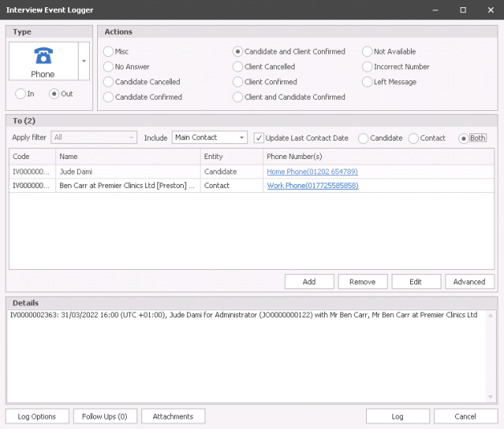
Task: Select the Jude Dami row
Action: click(128, 172)
